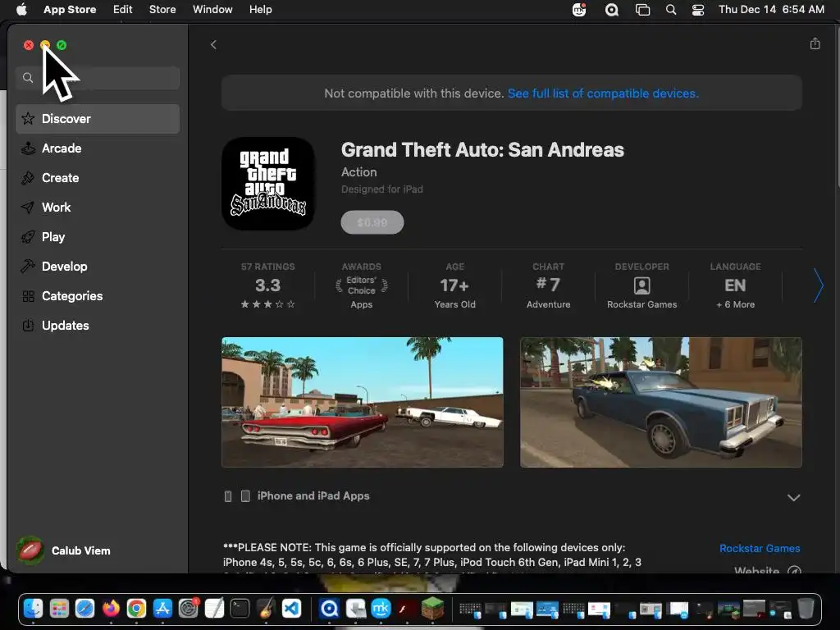Launch GarageBand from the Dock
The image size is (840, 630).
point(265,609)
